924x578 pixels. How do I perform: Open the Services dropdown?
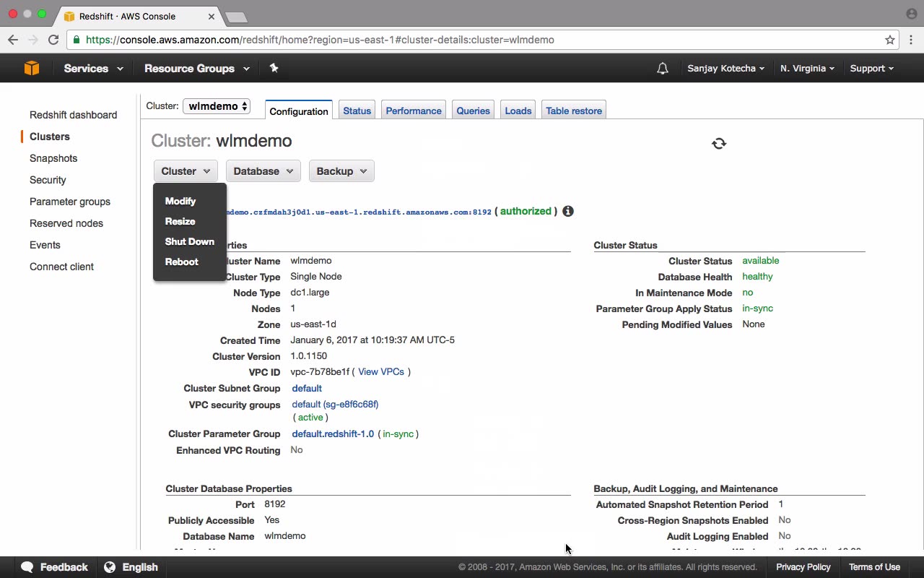tap(93, 69)
